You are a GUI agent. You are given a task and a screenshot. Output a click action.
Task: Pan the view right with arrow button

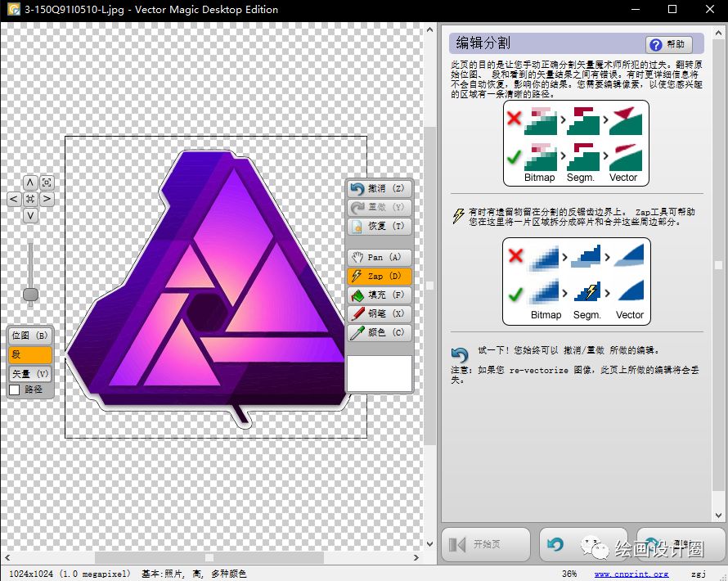pyautogui.click(x=47, y=199)
